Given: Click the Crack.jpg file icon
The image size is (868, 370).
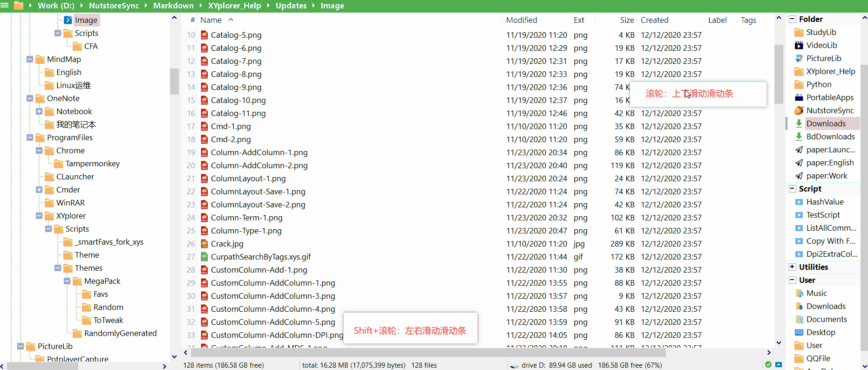Looking at the screenshot, I should pyautogui.click(x=204, y=244).
